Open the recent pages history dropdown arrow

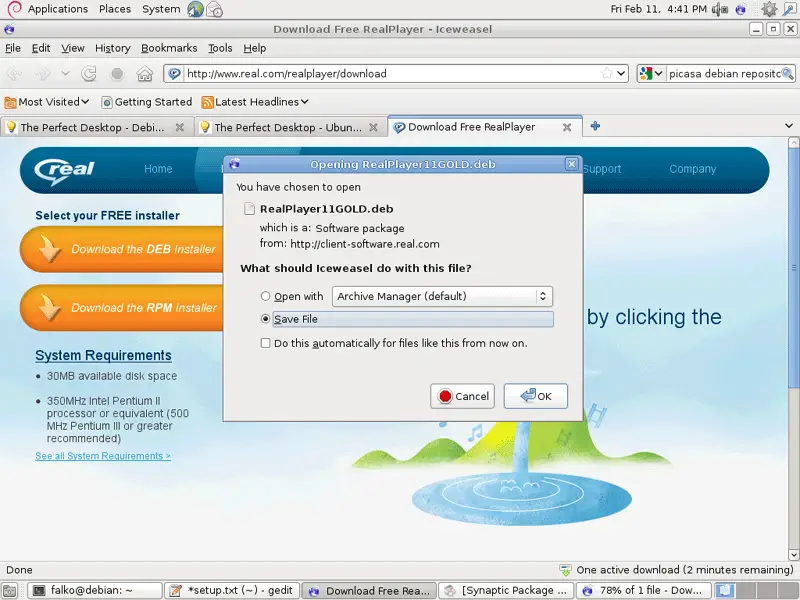click(65, 73)
